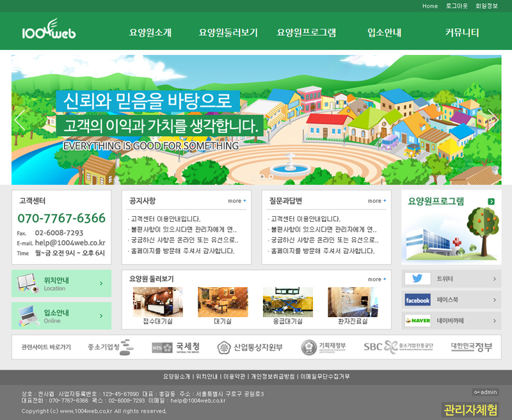Click the admin key button
The height and width of the screenshot is (420, 512).
(485, 392)
